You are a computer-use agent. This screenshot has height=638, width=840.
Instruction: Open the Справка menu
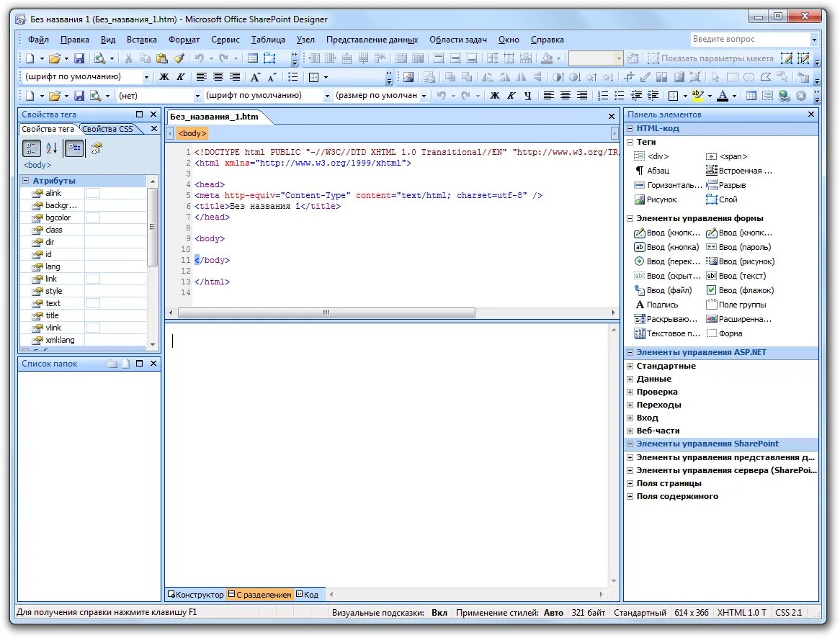(547, 40)
